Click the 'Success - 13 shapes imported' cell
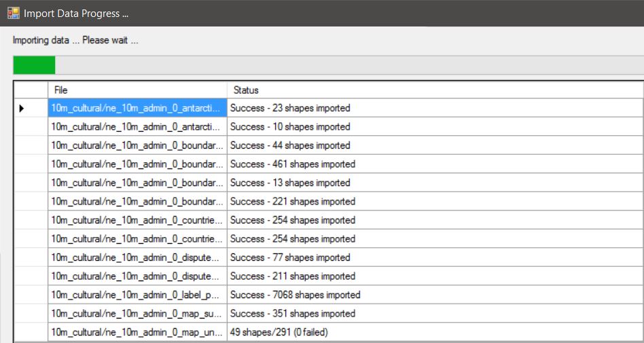 coord(290,183)
